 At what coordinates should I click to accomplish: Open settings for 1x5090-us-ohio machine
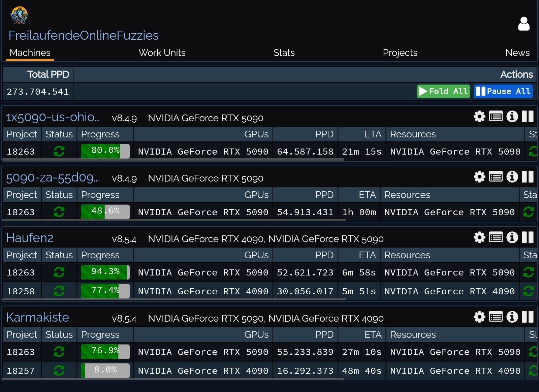479,117
